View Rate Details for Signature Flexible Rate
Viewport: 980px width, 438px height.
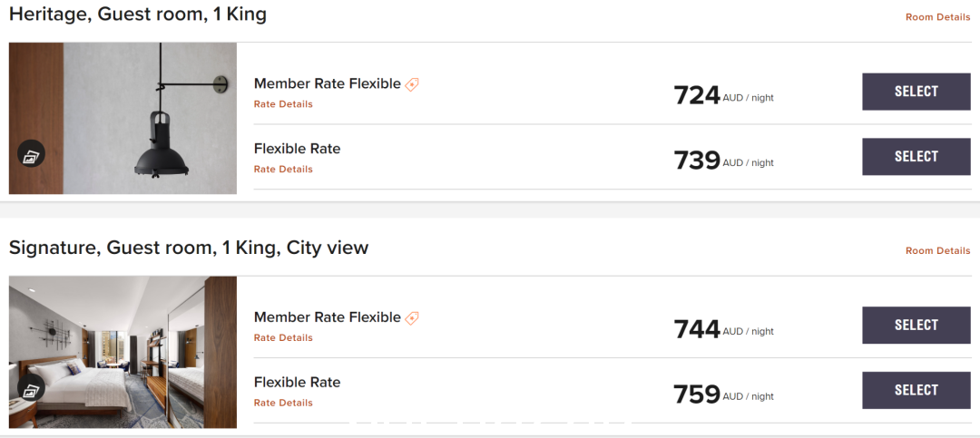(283, 403)
